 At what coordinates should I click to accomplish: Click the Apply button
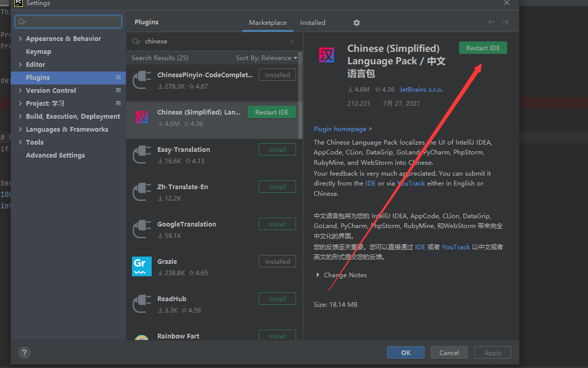click(x=492, y=352)
